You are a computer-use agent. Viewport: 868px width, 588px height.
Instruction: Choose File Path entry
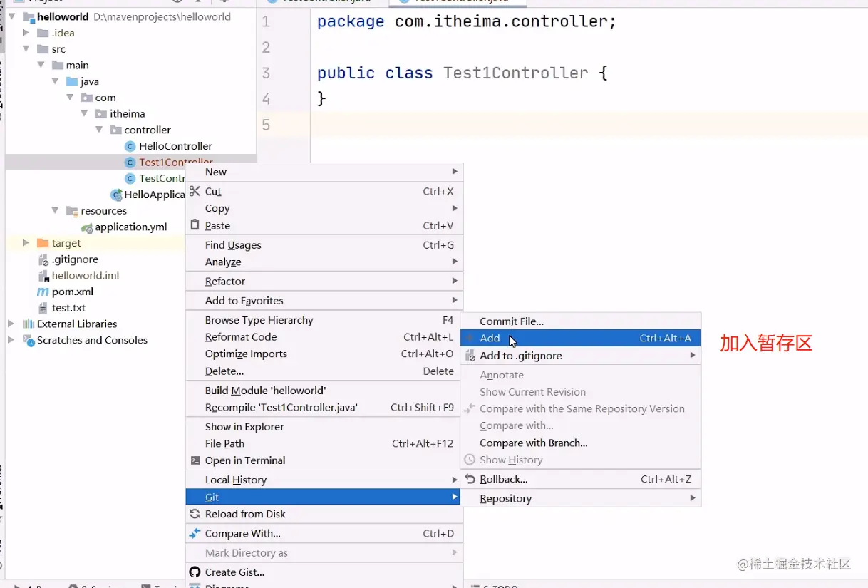(324, 443)
